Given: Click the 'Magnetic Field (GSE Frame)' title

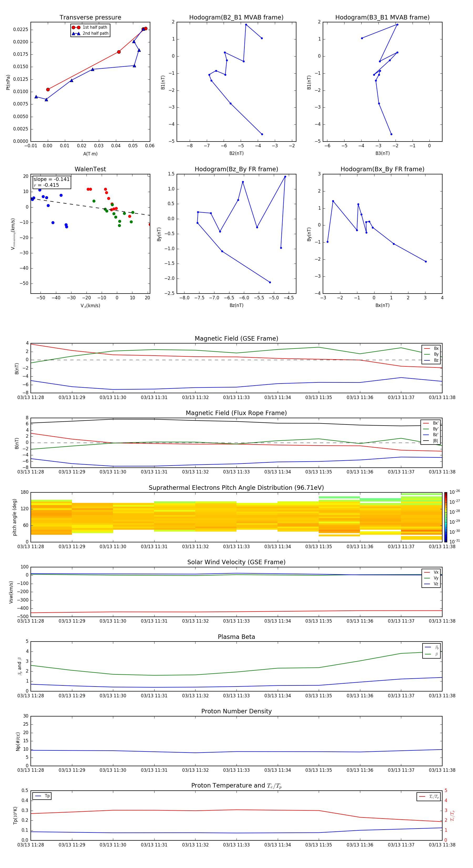Looking at the screenshot, I should [236, 338].
